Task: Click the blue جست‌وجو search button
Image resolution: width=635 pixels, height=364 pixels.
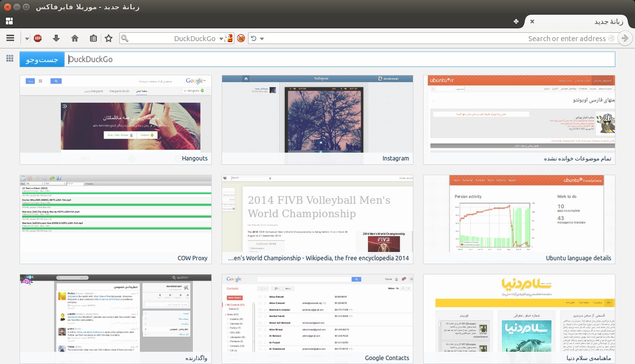Action: (42, 59)
